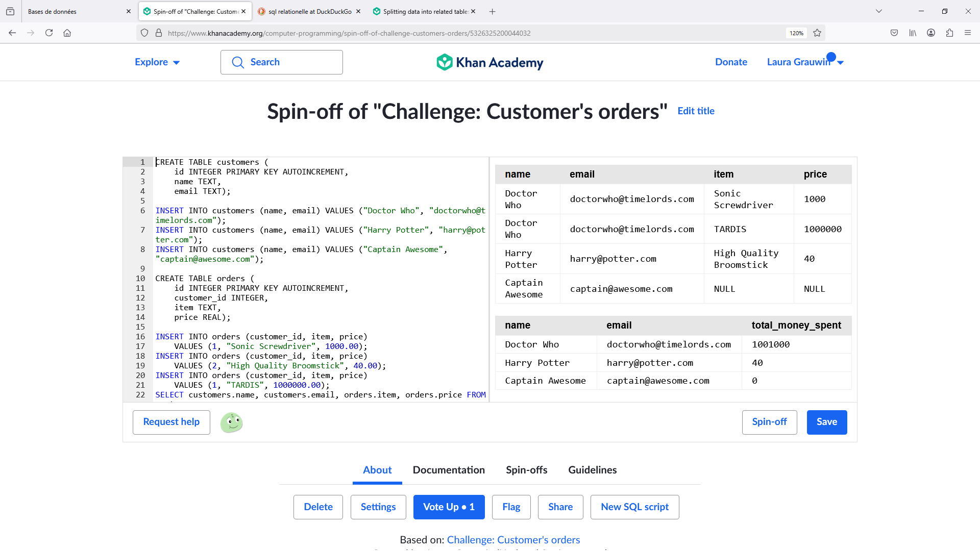This screenshot has height=551, width=980.
Task: Click the browser home icon
Action: [x=67, y=33]
